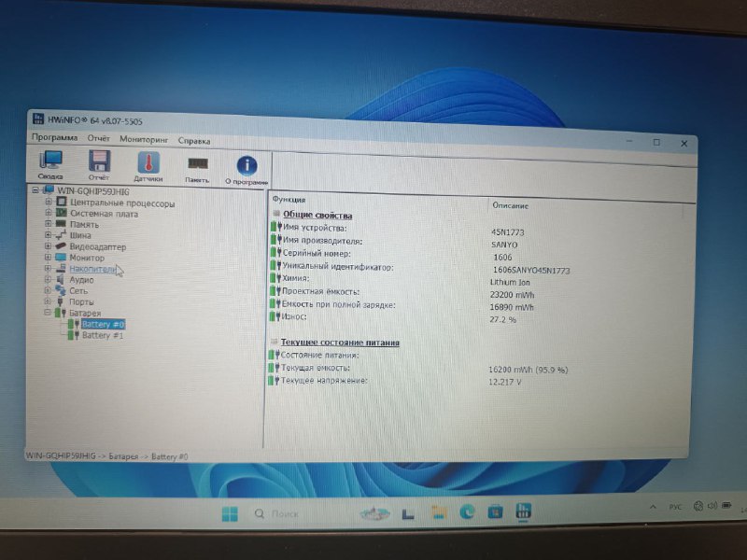Select Центральные процессоры in the tree
Viewport: 747px width, 560px height.
click(122, 203)
